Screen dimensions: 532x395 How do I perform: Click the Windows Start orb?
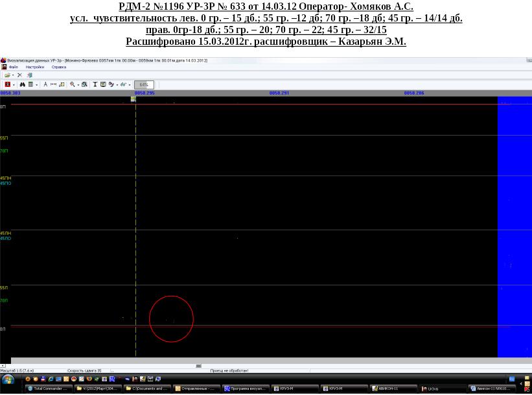pos(8,380)
